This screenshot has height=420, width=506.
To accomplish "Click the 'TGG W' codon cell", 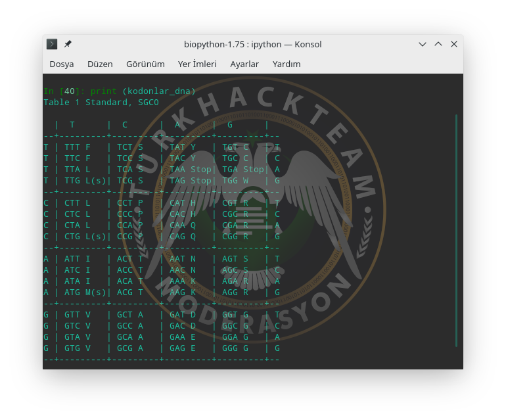I will coord(235,181).
